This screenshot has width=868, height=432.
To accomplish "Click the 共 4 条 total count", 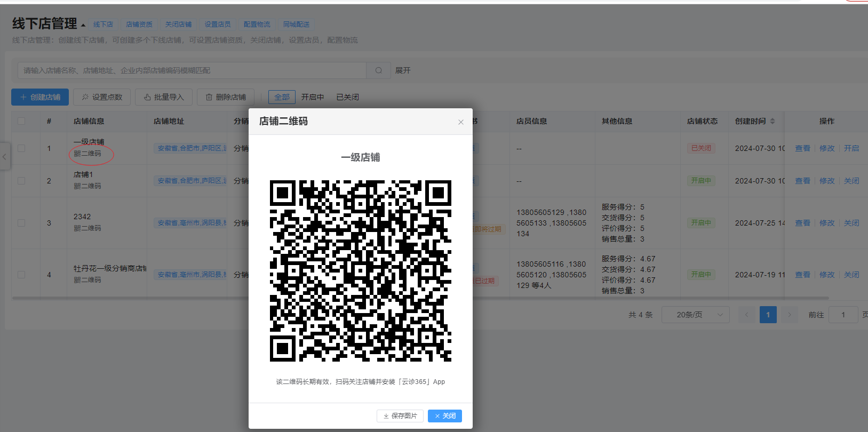I will (640, 315).
